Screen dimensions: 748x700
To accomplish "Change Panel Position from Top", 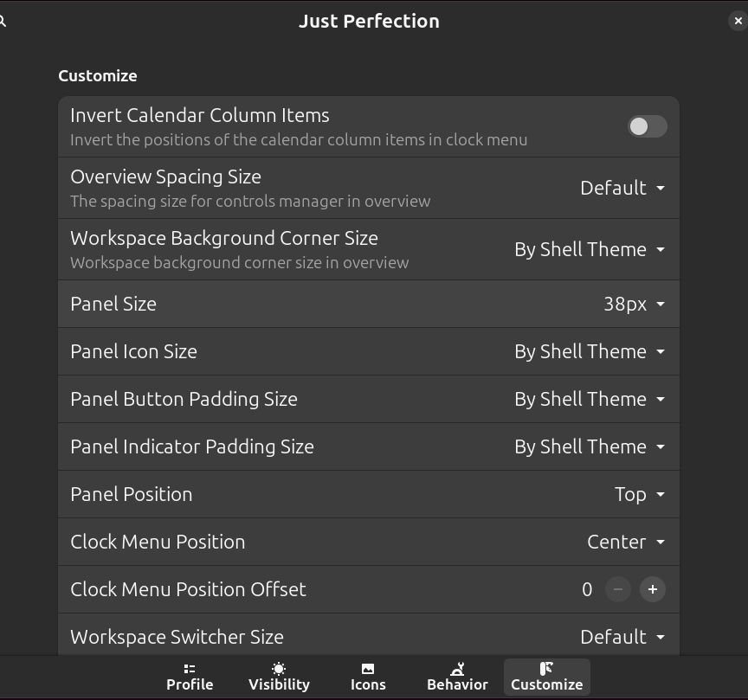I will pyautogui.click(x=640, y=494).
